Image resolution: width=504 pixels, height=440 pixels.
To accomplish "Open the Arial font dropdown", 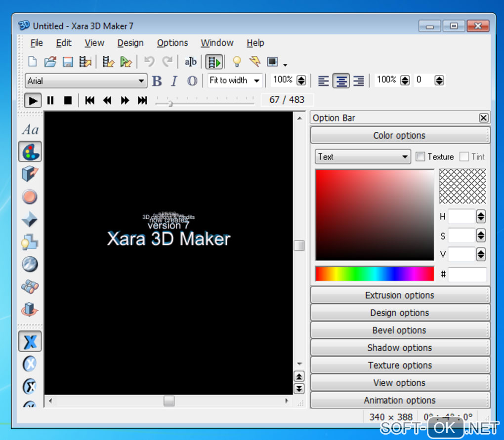I will [x=86, y=80].
